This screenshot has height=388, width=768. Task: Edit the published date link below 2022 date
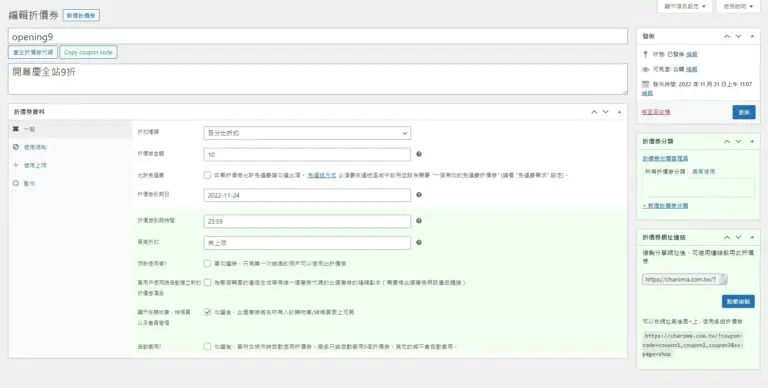click(648, 93)
